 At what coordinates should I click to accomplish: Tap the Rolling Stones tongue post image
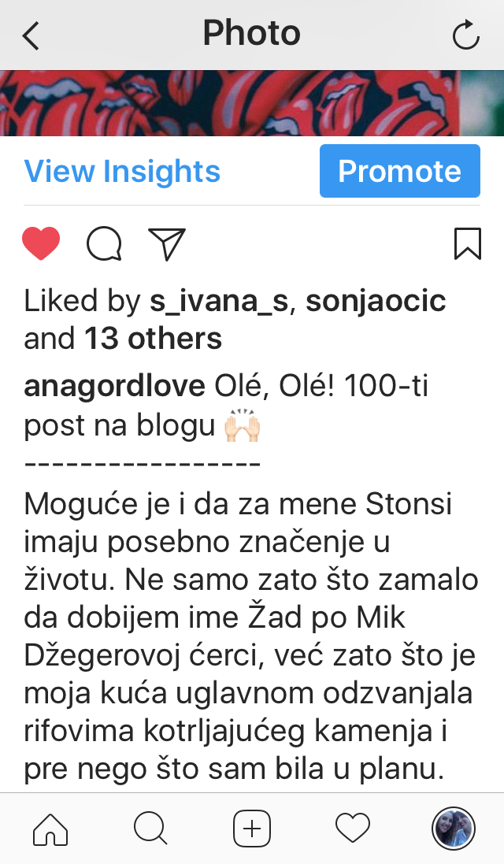coord(252,103)
